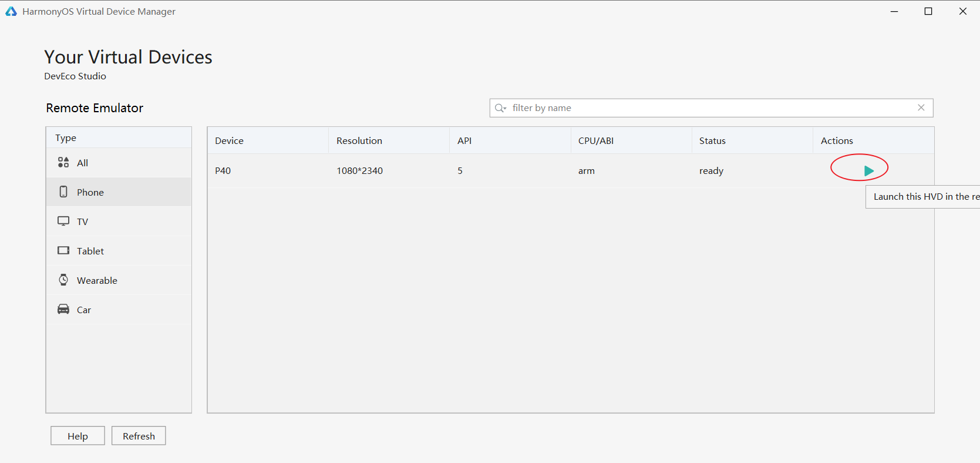Select the All device type

coord(119,163)
